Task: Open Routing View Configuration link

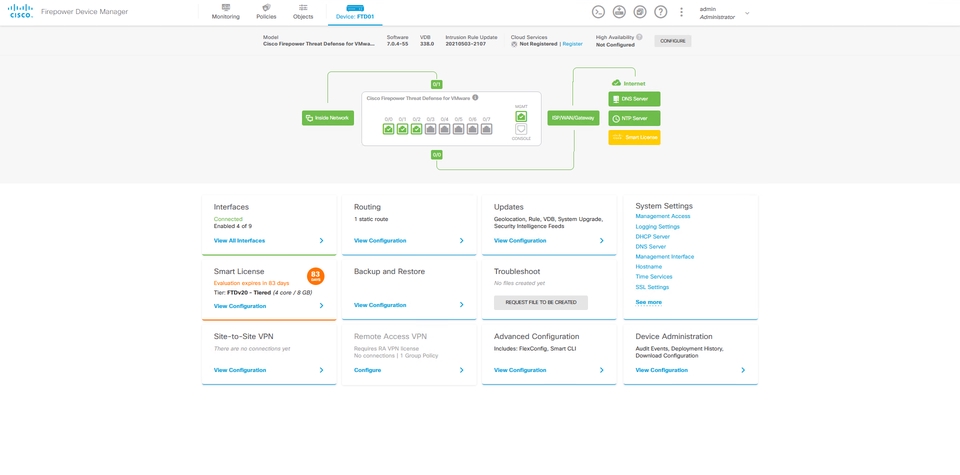Action: pos(380,241)
